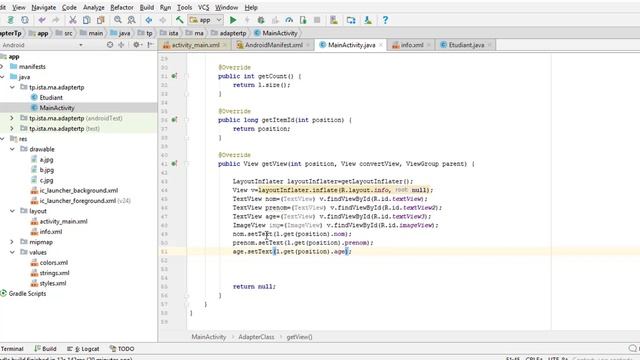Expand tp.ista.ma.adaptertp (test) package
Image resolution: width=640 pixels, height=360 pixels.
click(x=12, y=128)
